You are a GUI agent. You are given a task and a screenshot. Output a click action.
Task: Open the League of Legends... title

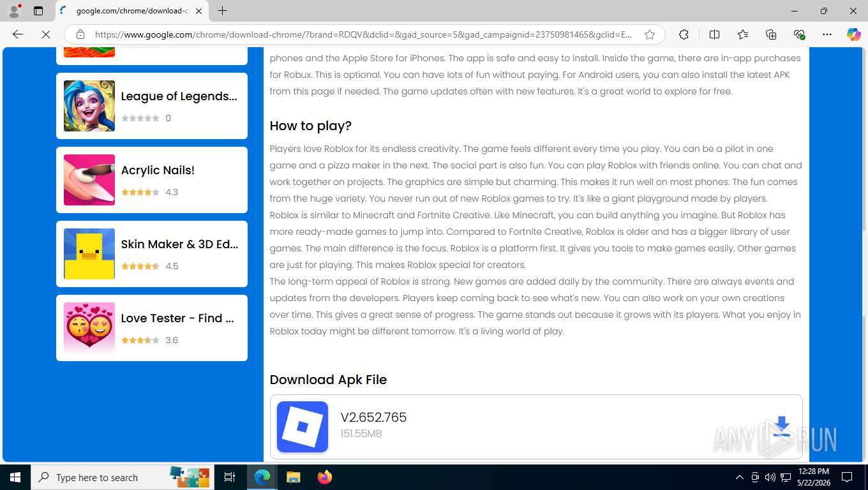tap(179, 96)
